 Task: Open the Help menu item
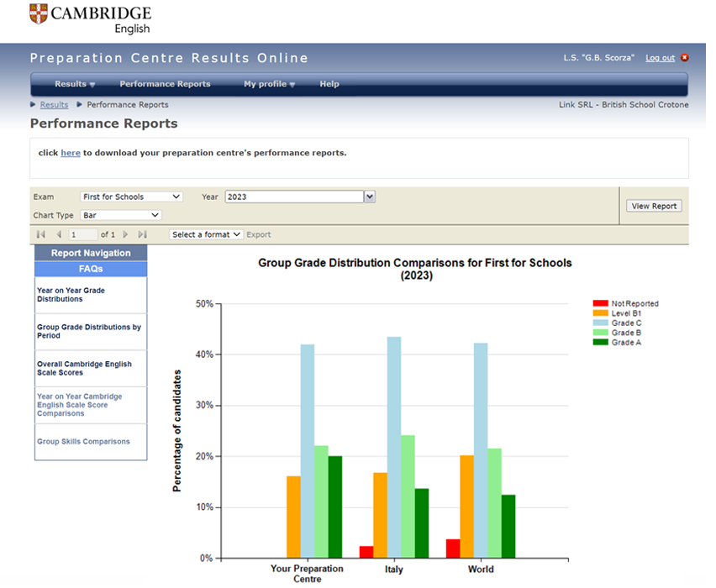329,84
